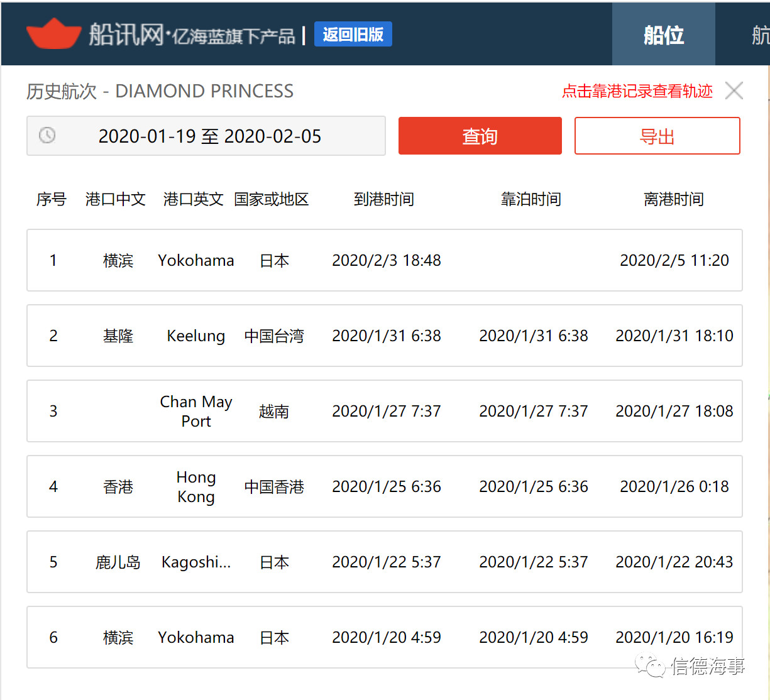Click the 国家或地区 column header
This screenshot has height=700, width=770.
[x=272, y=199]
